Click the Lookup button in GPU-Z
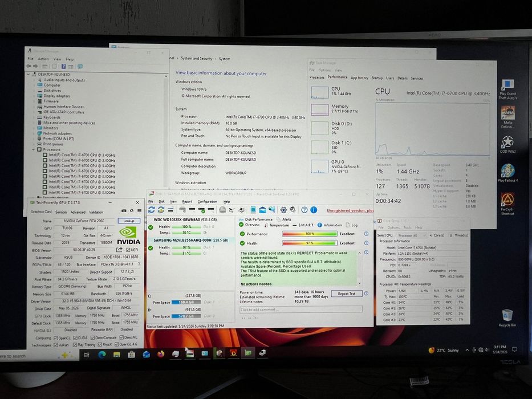 129,221
